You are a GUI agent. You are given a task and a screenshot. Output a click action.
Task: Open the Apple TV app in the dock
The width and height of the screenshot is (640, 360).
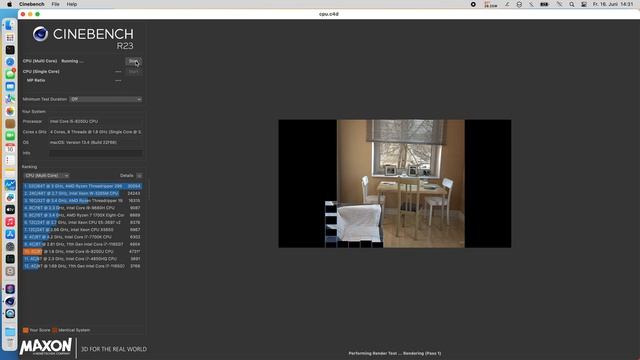tap(10, 209)
